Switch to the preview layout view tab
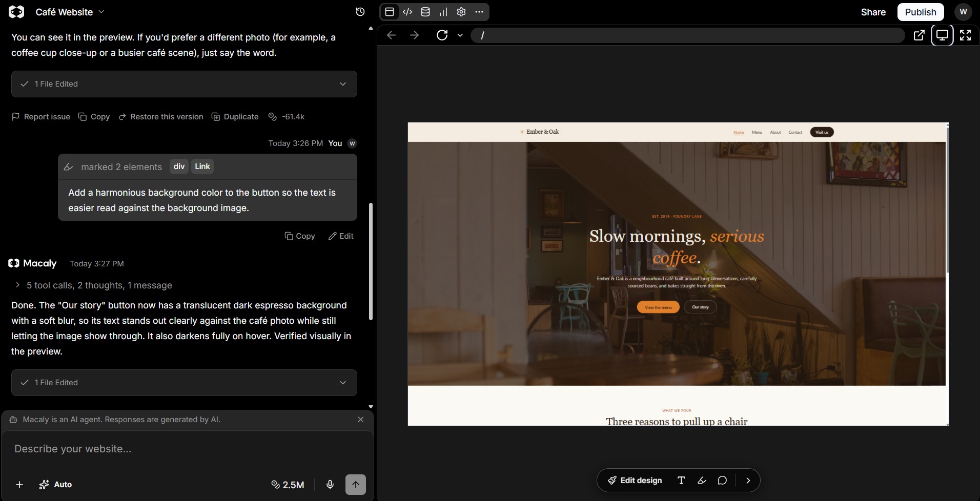The width and height of the screenshot is (980, 501). [390, 12]
